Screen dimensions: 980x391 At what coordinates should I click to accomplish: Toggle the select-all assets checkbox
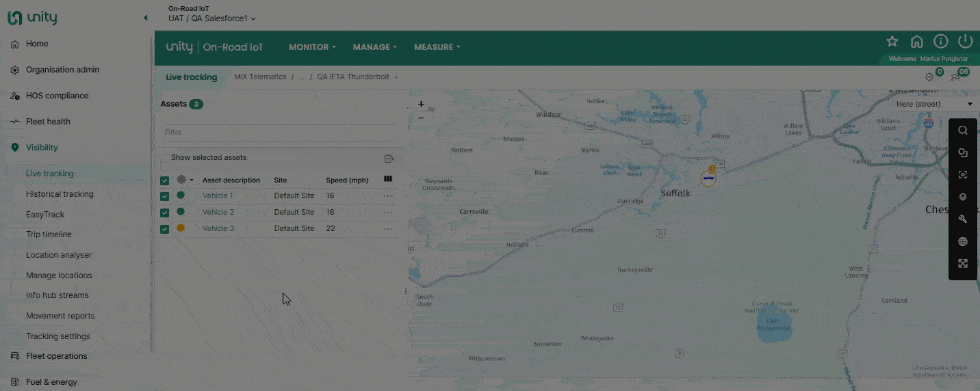click(164, 181)
